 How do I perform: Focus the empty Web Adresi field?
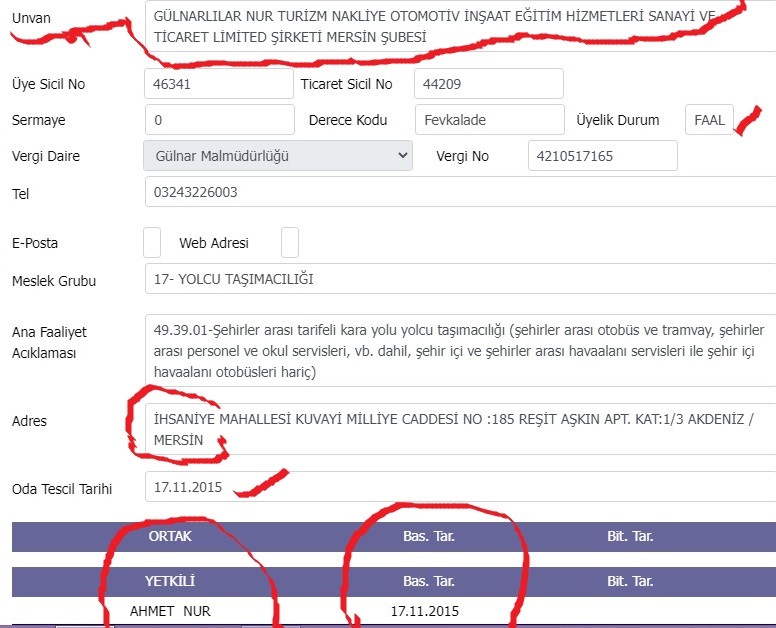(290, 242)
